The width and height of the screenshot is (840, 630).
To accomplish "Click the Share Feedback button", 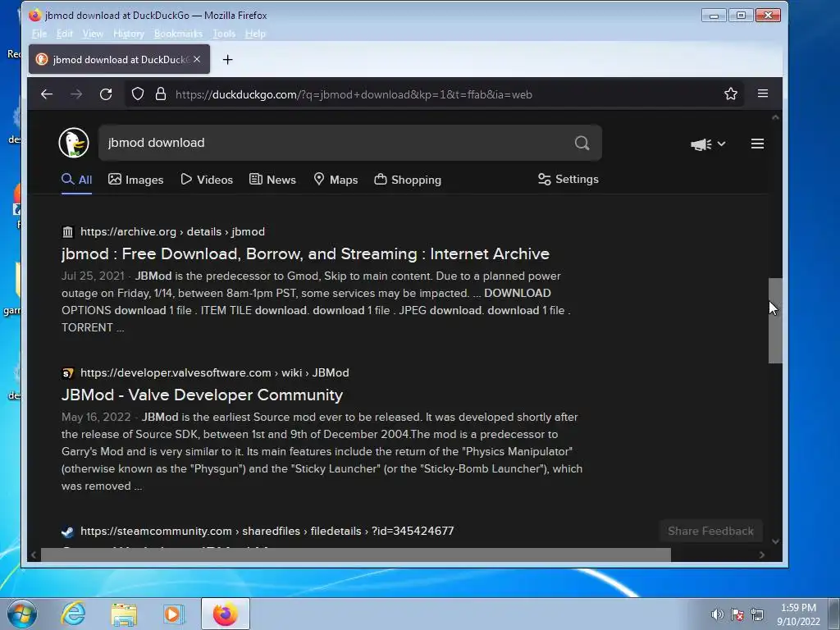I will coord(710,531).
